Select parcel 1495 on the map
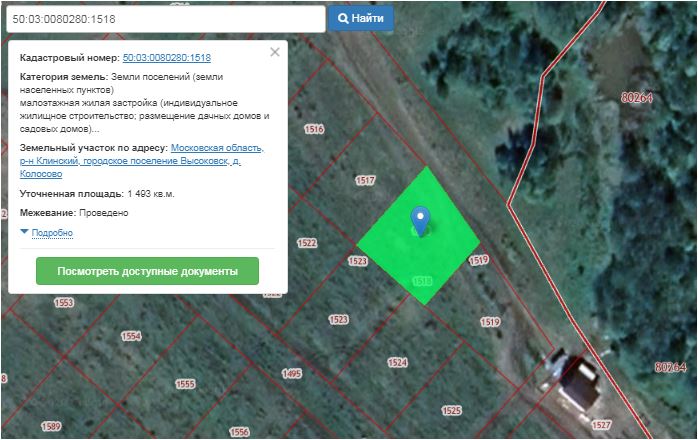 pos(292,373)
